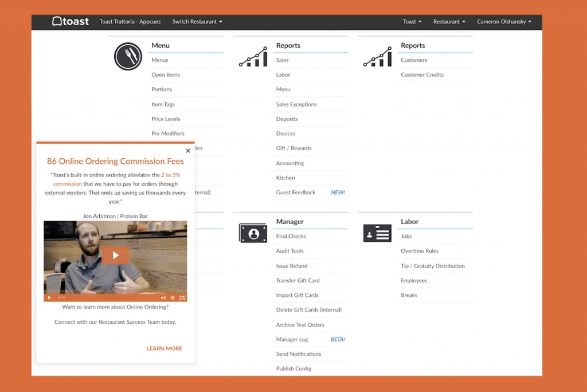The image size is (587, 392).
Task: Open the Toast dropdown menu
Action: [x=412, y=22]
